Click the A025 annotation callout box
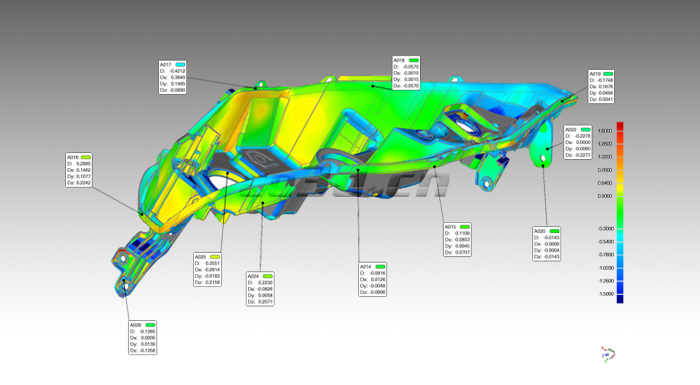The image size is (700, 385). (x=208, y=270)
